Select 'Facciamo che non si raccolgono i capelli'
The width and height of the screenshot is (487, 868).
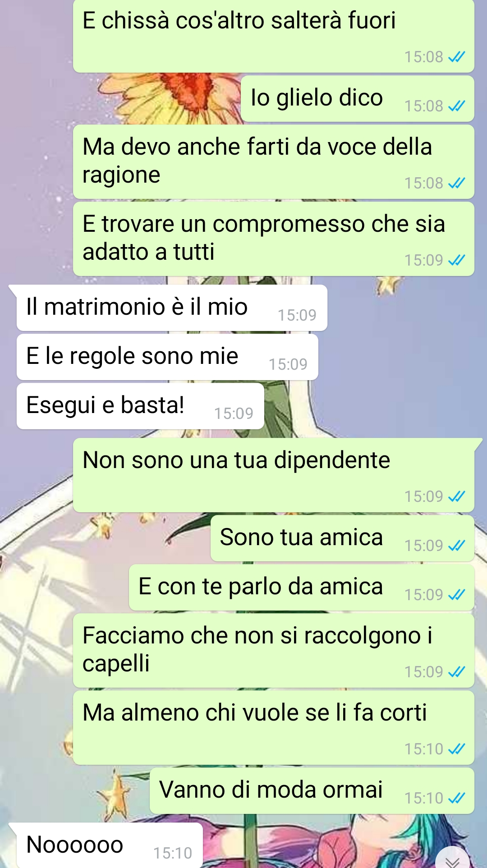tap(274, 651)
